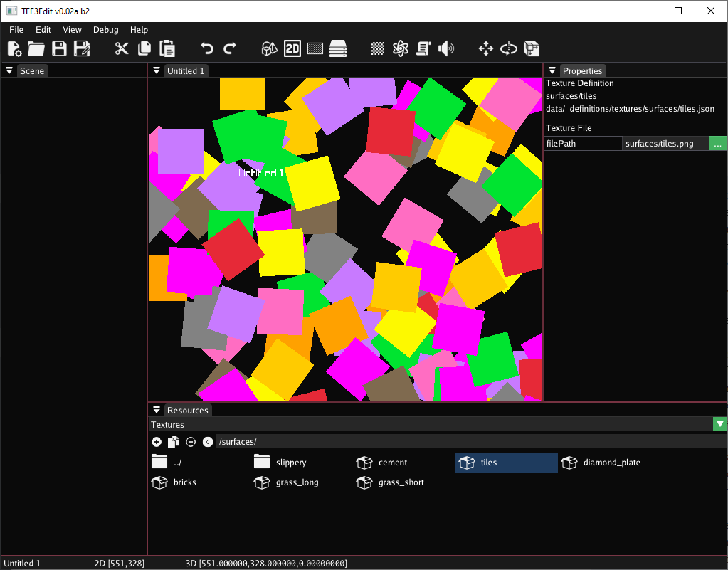The width and height of the screenshot is (728, 570).
Task: Select the 3D scene view icon
Action: tap(268, 48)
